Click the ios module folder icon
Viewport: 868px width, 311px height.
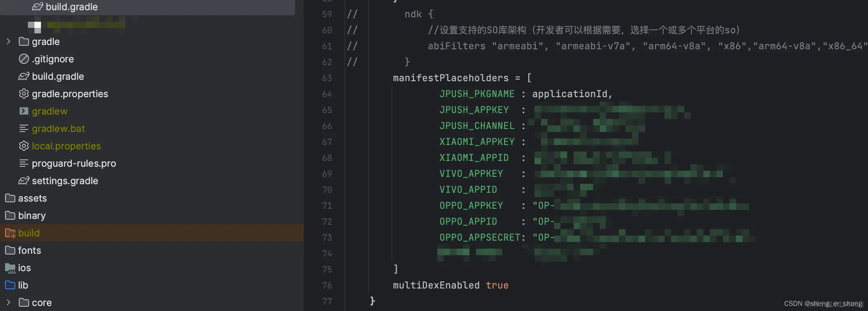10,268
